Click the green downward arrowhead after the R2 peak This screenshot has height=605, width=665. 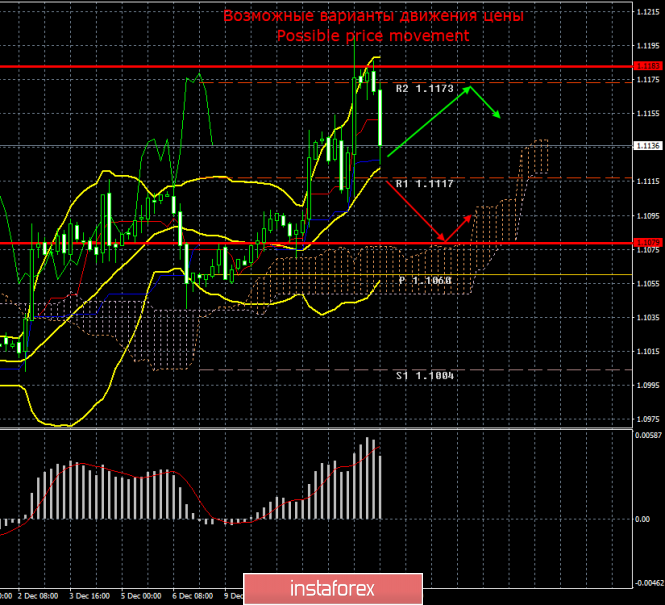[497, 116]
